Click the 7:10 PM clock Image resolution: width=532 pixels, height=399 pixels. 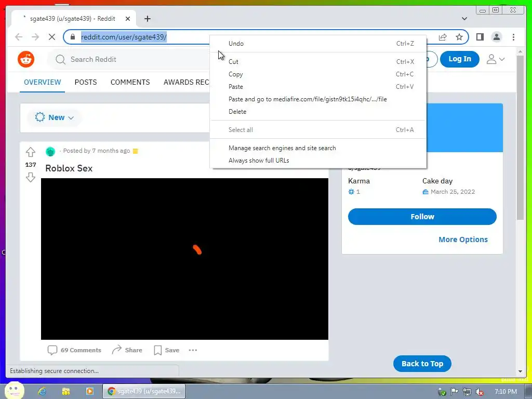[506, 392]
